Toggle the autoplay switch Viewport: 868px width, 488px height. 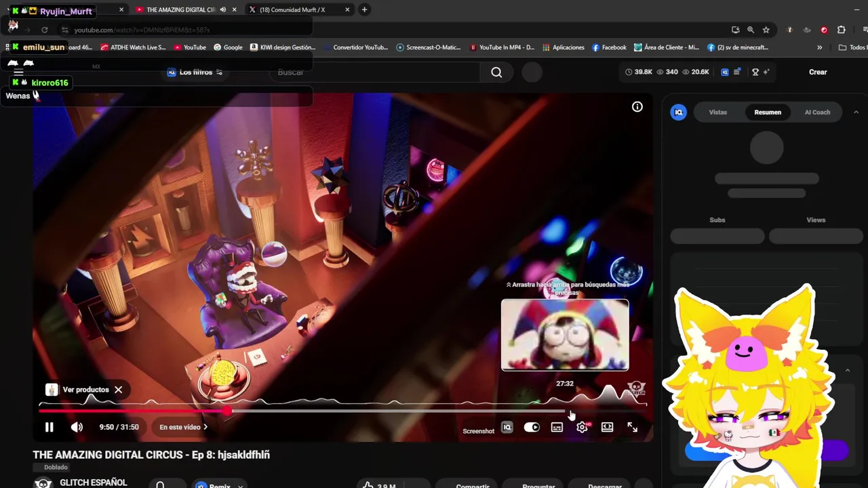point(532,427)
